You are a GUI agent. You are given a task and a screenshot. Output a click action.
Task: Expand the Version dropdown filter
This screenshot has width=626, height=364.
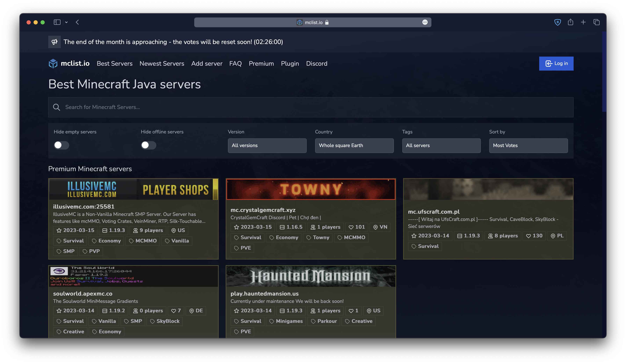point(267,145)
